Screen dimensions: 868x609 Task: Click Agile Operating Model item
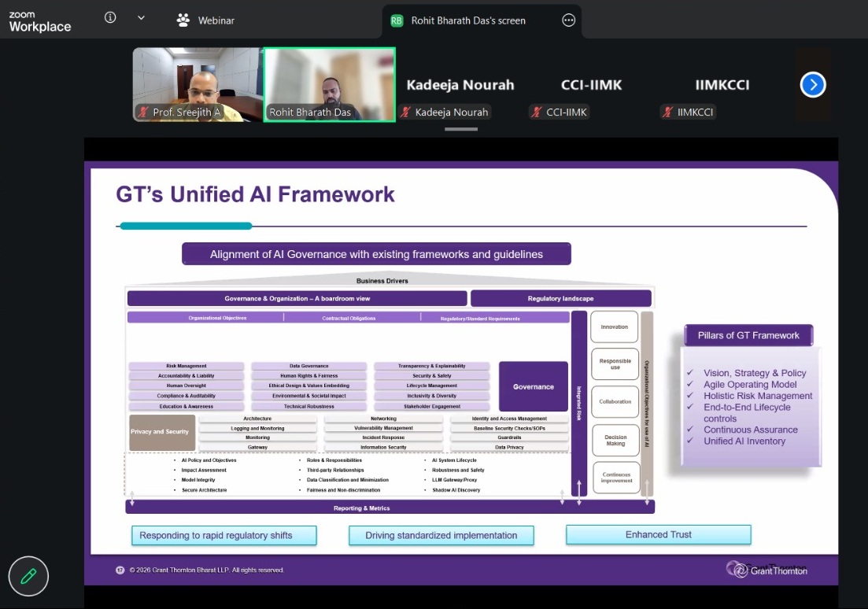(x=750, y=384)
